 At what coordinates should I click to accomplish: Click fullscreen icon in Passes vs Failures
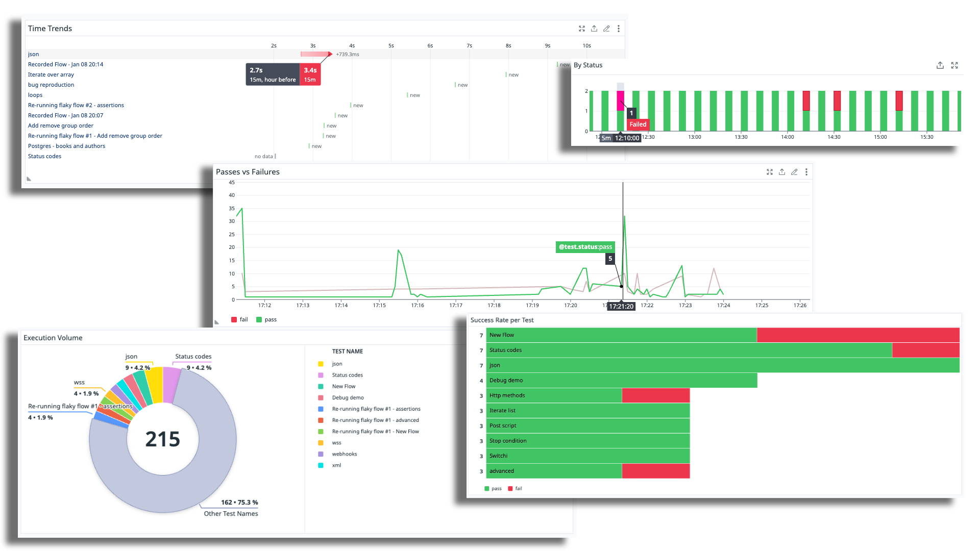click(770, 172)
